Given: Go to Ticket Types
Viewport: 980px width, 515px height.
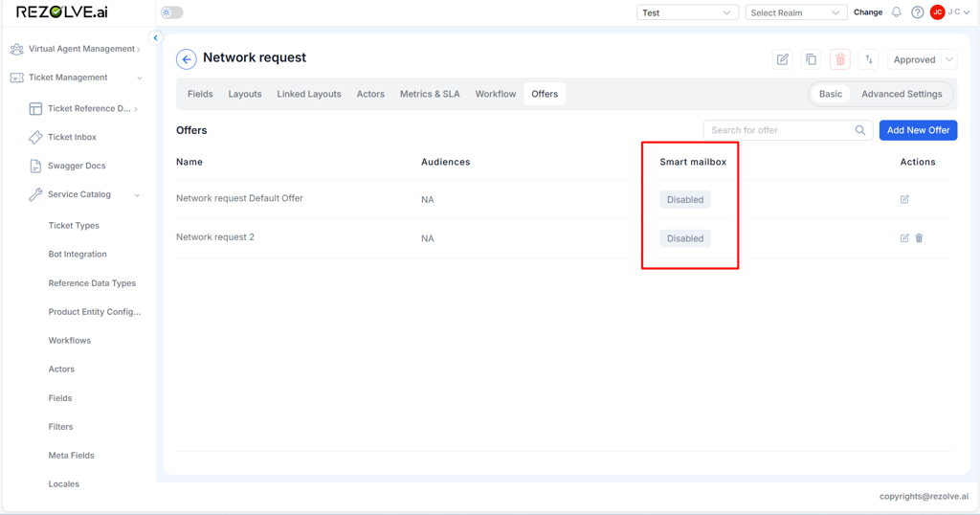Looking at the screenshot, I should click(x=74, y=226).
